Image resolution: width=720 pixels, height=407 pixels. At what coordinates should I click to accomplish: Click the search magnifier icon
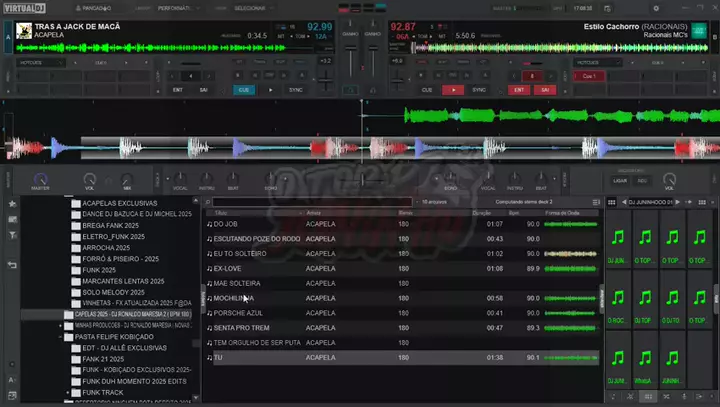click(x=208, y=202)
